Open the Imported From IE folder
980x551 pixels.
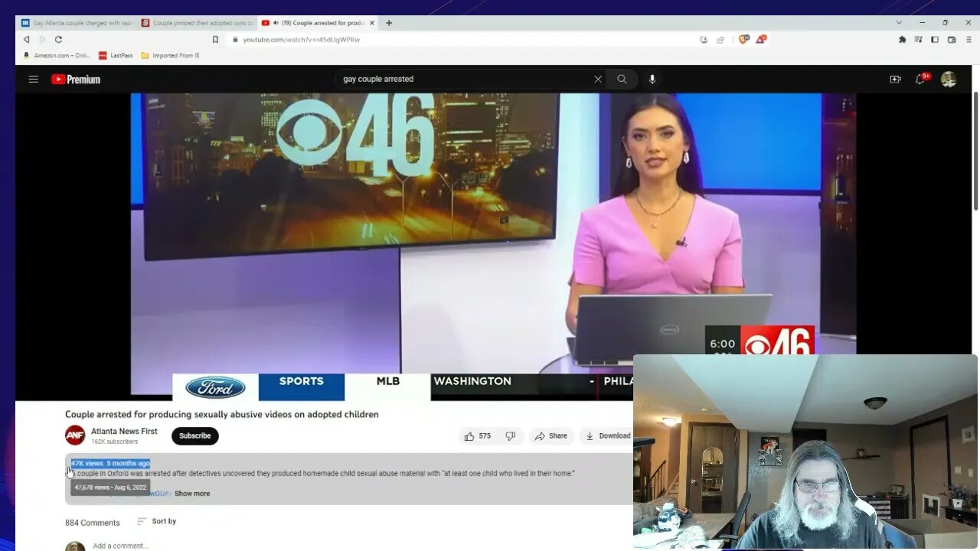point(170,55)
